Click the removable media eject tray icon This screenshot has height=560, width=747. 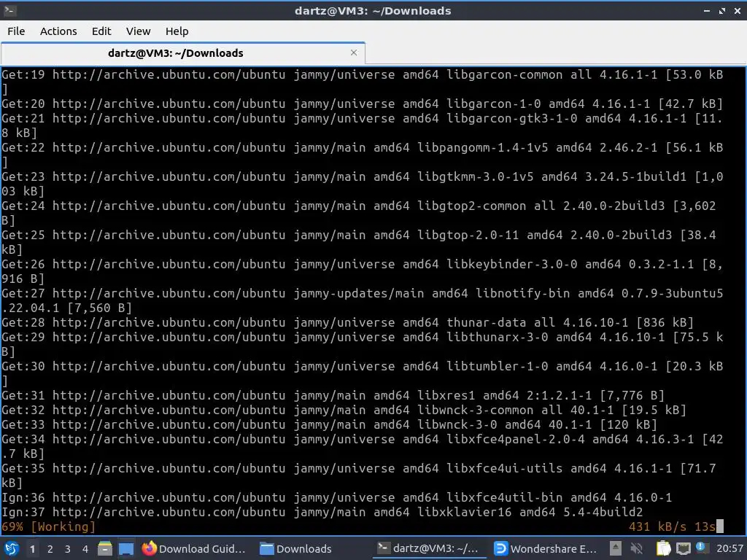616,548
